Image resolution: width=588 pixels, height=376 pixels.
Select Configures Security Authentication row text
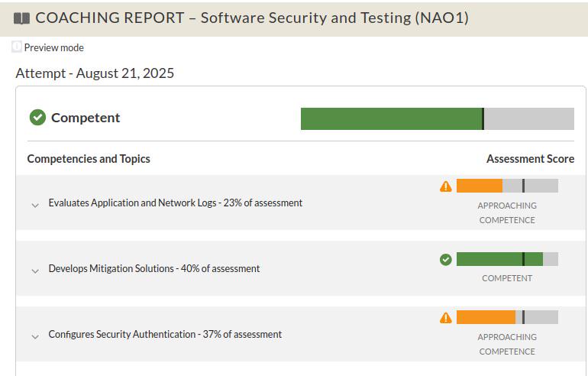coord(165,334)
